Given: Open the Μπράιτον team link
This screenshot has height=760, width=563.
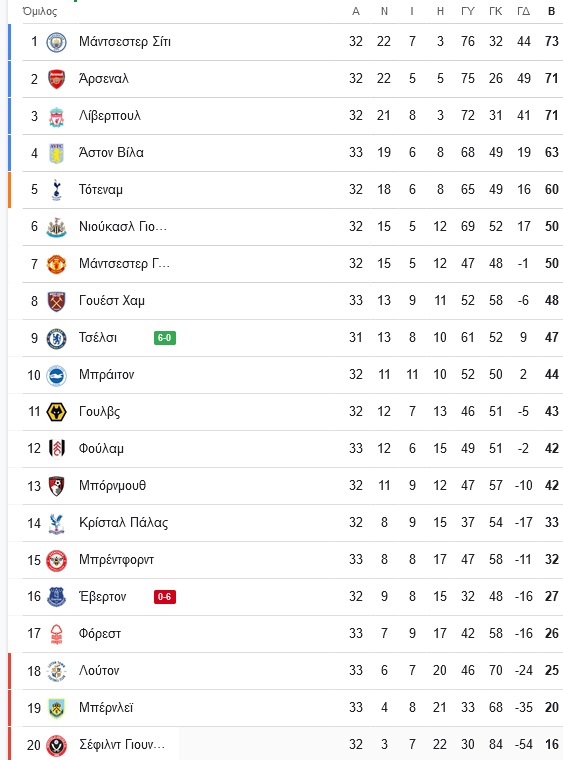Looking at the screenshot, I should pos(107,375).
